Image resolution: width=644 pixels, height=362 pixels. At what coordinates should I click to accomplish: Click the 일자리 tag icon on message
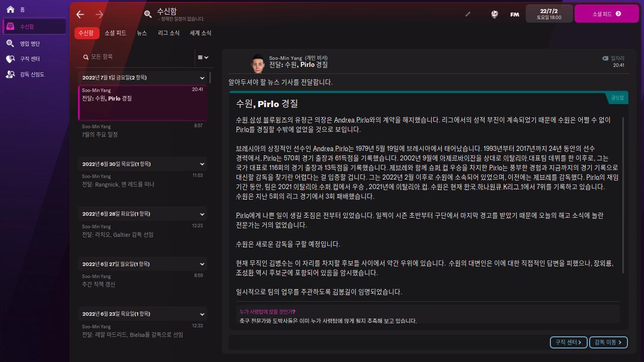605,58
